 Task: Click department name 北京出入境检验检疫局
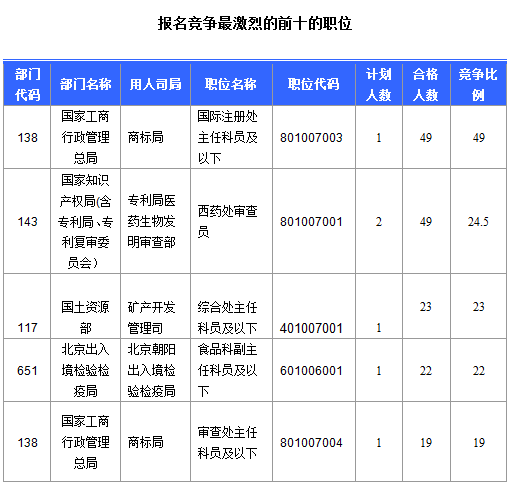coord(85,370)
